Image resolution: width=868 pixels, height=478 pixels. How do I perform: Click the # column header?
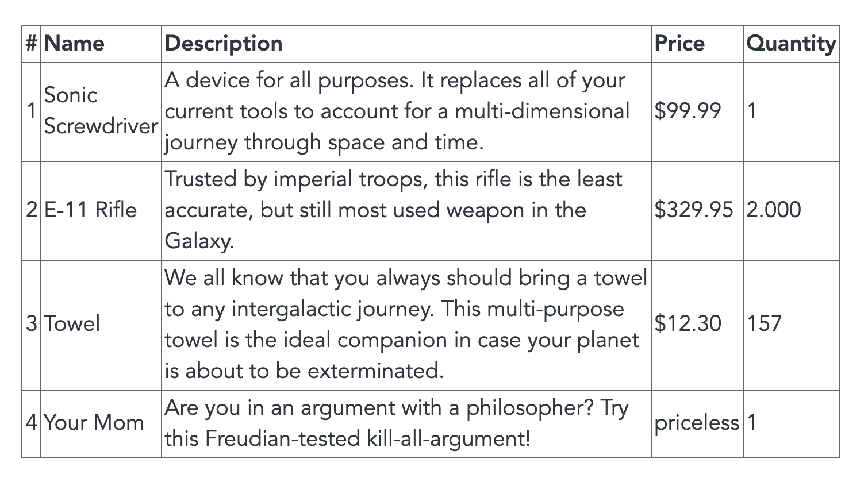pos(31,44)
